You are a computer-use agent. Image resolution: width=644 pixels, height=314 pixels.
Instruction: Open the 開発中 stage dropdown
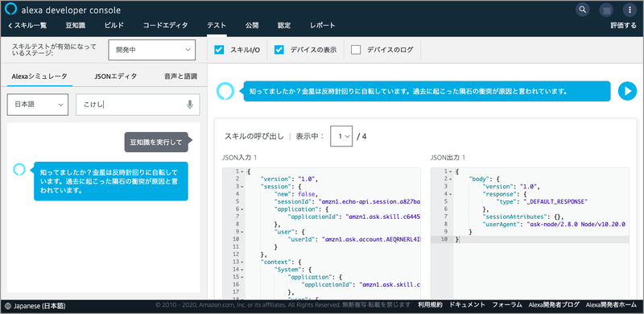click(x=151, y=50)
